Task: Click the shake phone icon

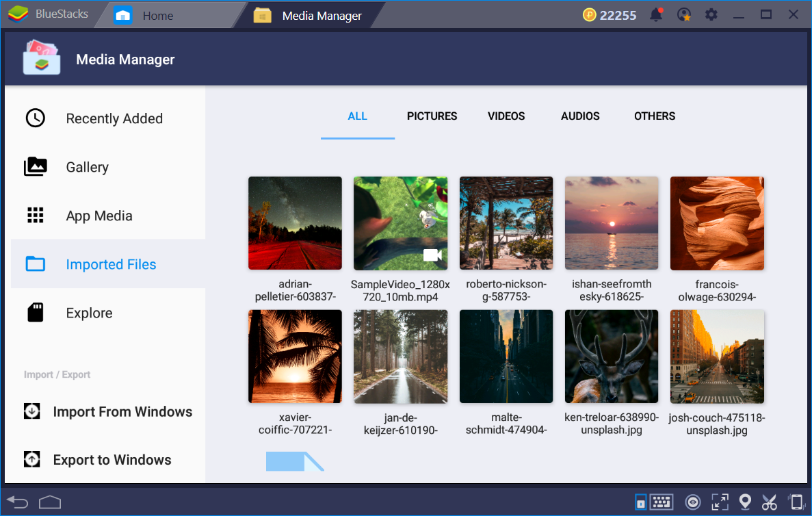Action: (796, 502)
